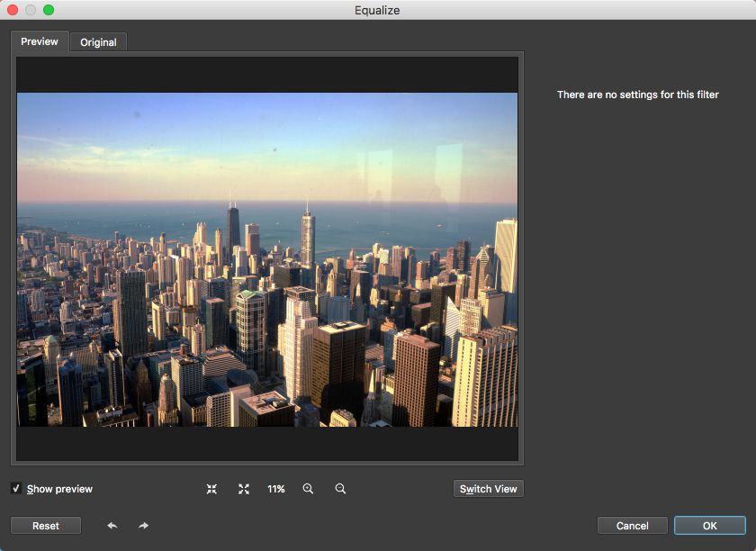Click the green maximize window button
Screen dimensions: 756x551
click(49, 10)
